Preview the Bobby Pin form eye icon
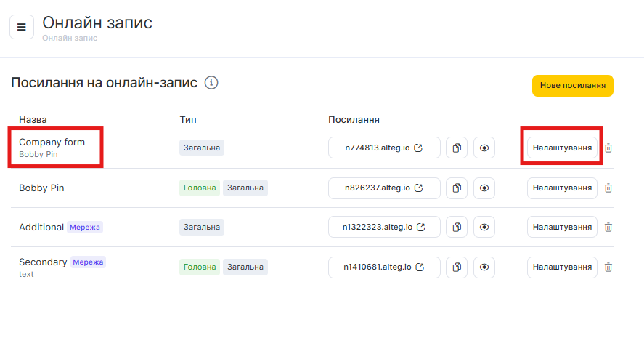Image resolution: width=644 pixels, height=346 pixels. [x=484, y=188]
